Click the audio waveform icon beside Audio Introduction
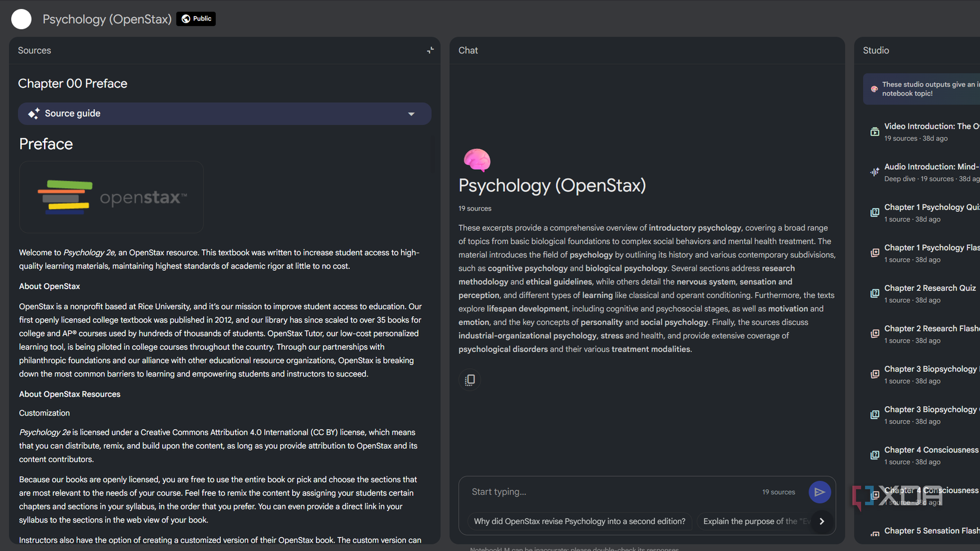The height and width of the screenshot is (551, 980). (x=875, y=172)
